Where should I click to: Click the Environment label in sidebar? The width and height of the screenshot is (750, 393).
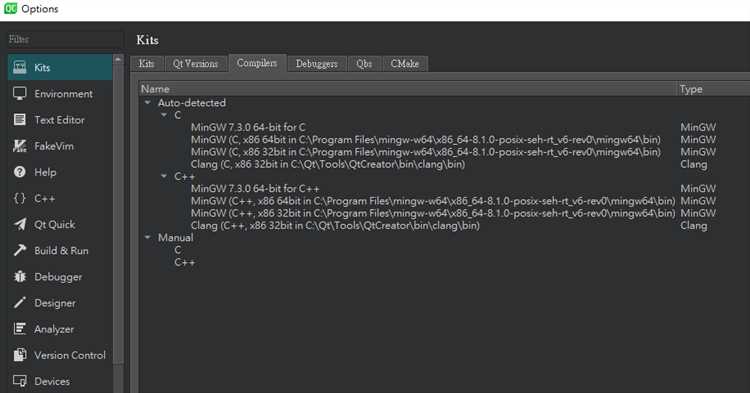click(64, 94)
